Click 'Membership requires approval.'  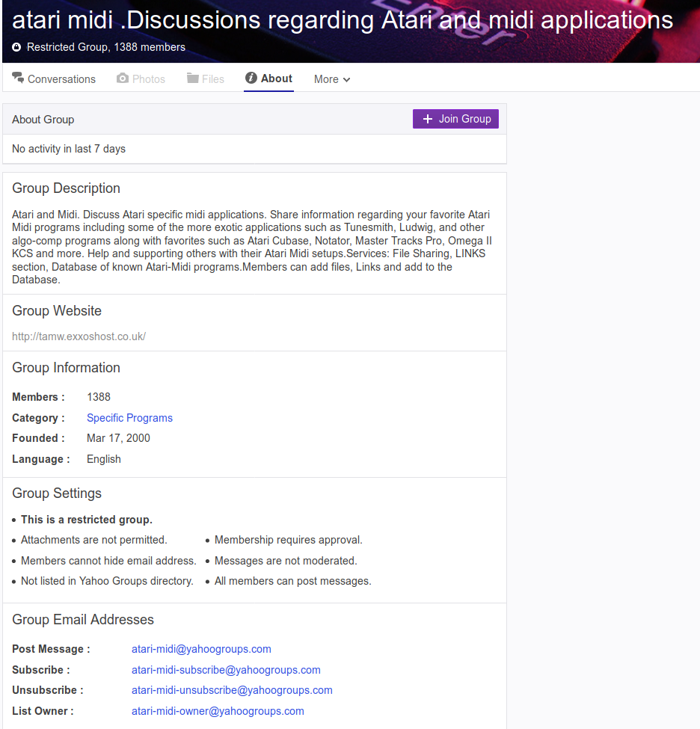tap(289, 540)
